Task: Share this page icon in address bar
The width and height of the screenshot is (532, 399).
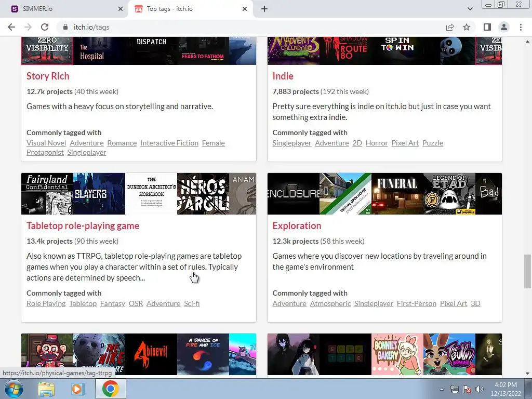Action: (x=450, y=27)
